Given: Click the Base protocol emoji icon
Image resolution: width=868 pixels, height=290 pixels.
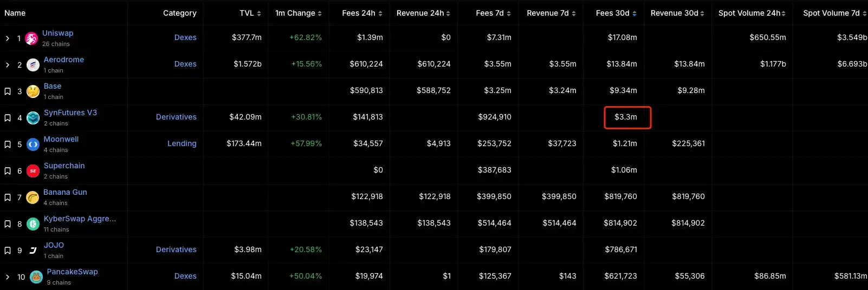Looking at the screenshot, I should pos(33,91).
